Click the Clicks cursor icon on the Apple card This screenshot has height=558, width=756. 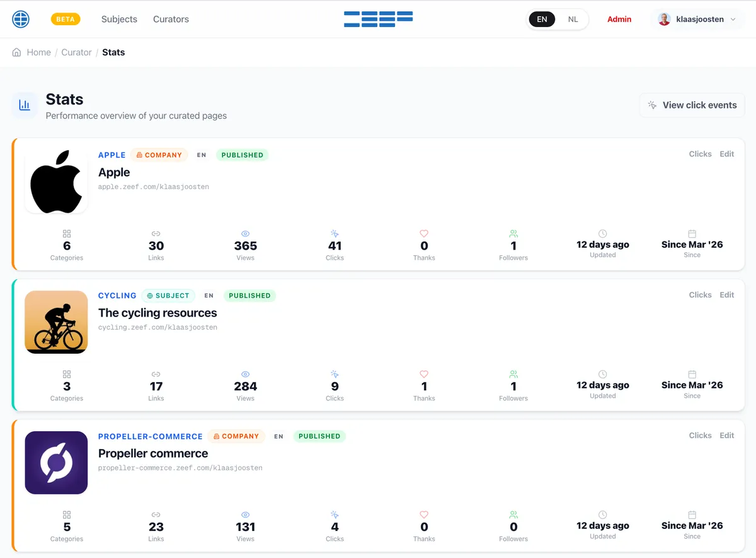pos(335,234)
